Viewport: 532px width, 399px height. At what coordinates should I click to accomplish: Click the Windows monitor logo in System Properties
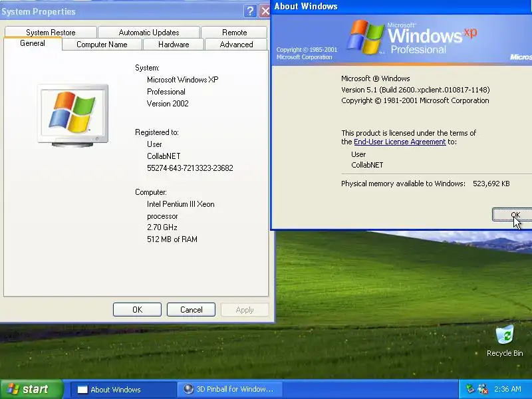tap(72, 115)
